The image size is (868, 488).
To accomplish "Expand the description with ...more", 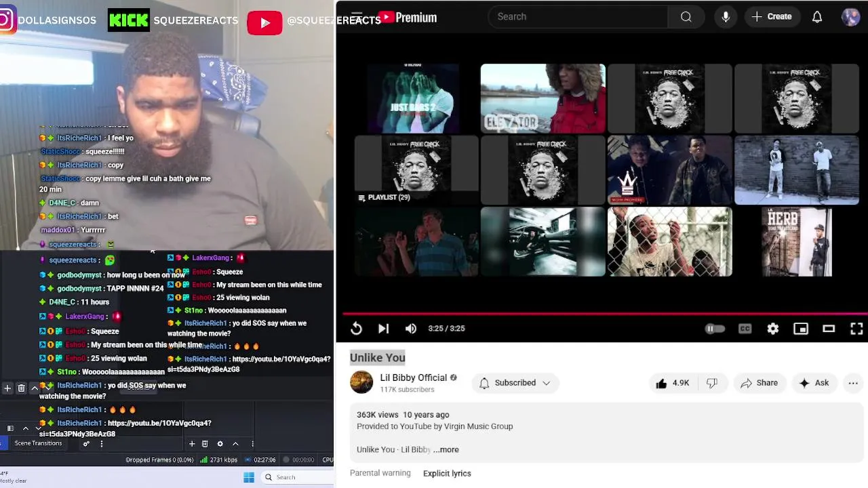I will pyautogui.click(x=446, y=449).
